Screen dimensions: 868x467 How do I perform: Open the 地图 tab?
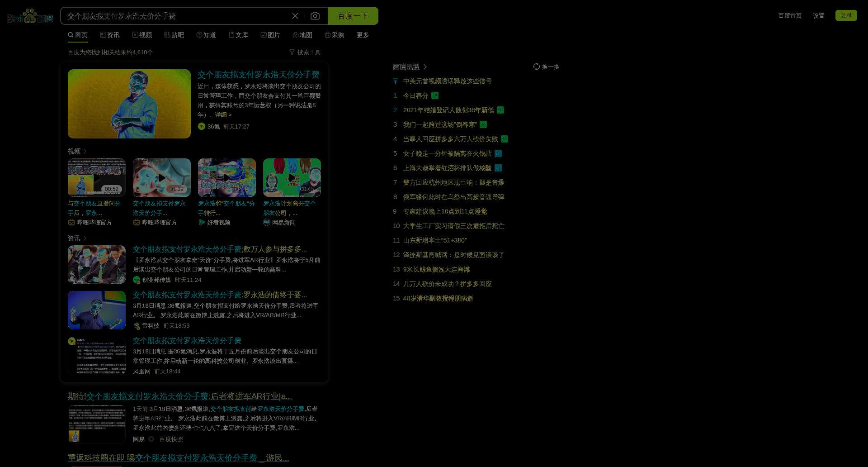[x=302, y=35]
